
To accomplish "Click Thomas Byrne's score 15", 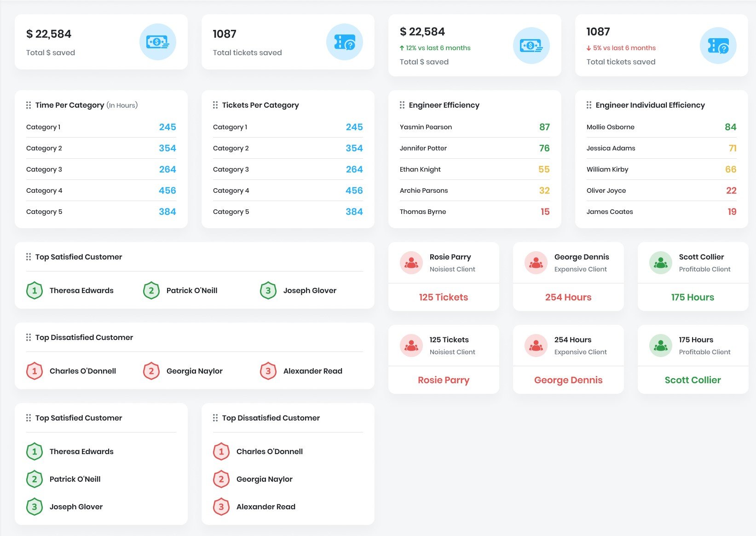I will pyautogui.click(x=545, y=212).
